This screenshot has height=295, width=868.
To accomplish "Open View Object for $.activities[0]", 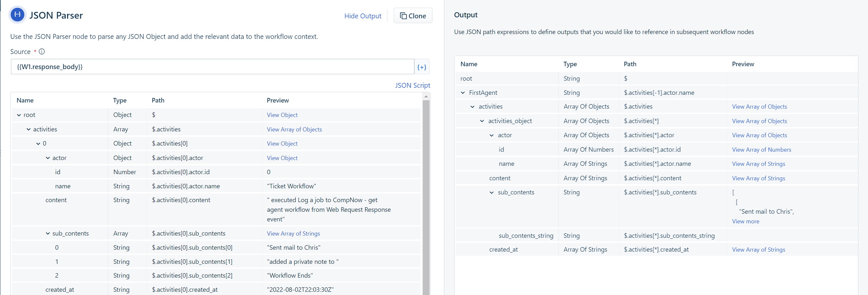I will (282, 144).
